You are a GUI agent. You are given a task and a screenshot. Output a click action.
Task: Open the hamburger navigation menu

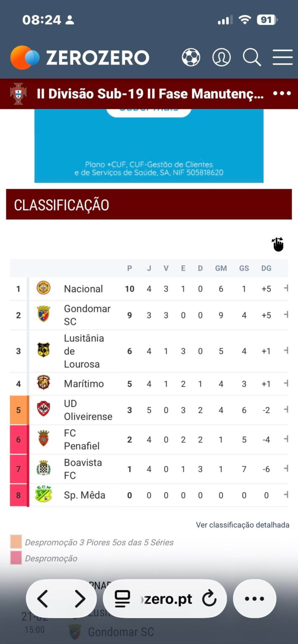click(282, 57)
